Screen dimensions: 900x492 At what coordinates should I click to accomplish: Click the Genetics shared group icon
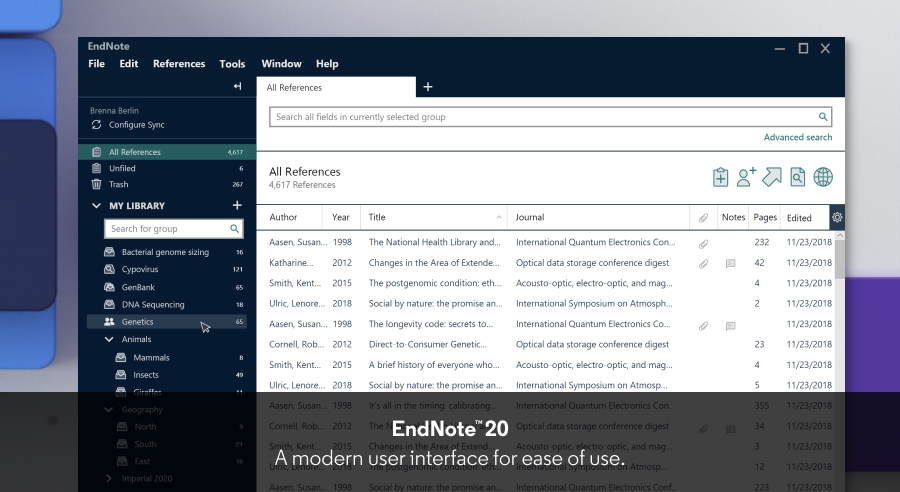(x=109, y=321)
